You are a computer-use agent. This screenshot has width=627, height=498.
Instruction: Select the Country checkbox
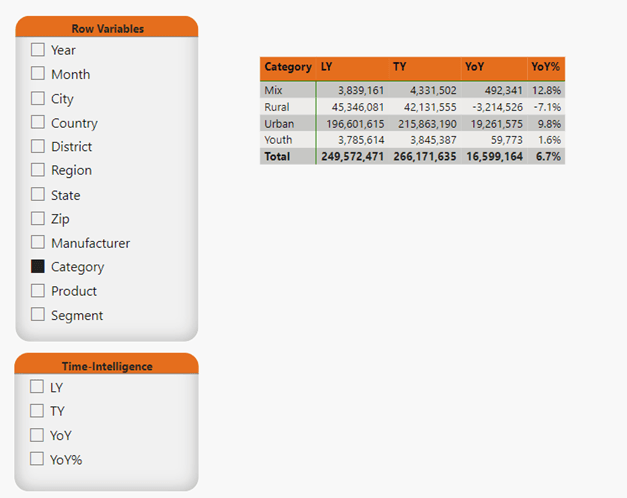pos(38,123)
